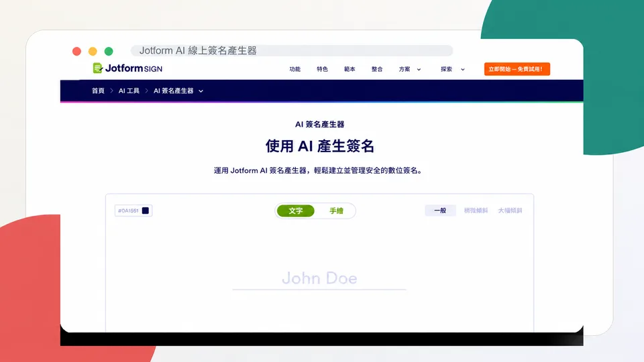Switch to 文字 signature mode
The height and width of the screenshot is (362, 644).
pos(296,211)
